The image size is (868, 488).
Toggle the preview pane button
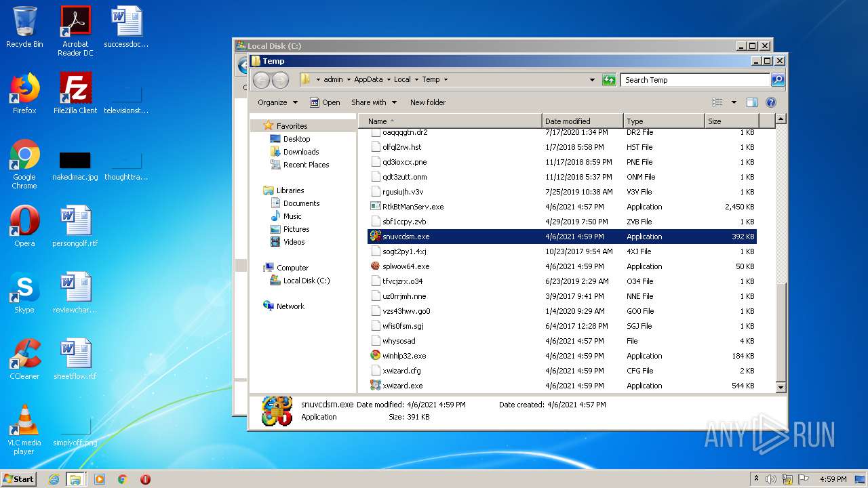[751, 102]
